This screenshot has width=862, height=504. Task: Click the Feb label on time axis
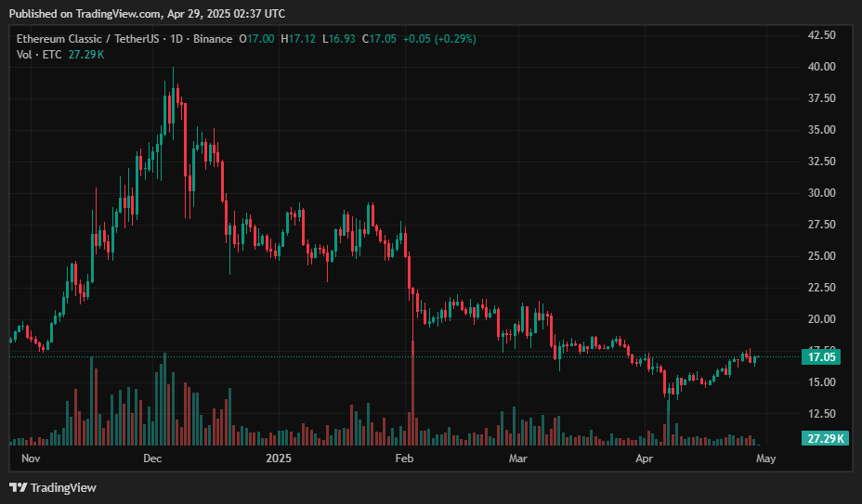405,459
